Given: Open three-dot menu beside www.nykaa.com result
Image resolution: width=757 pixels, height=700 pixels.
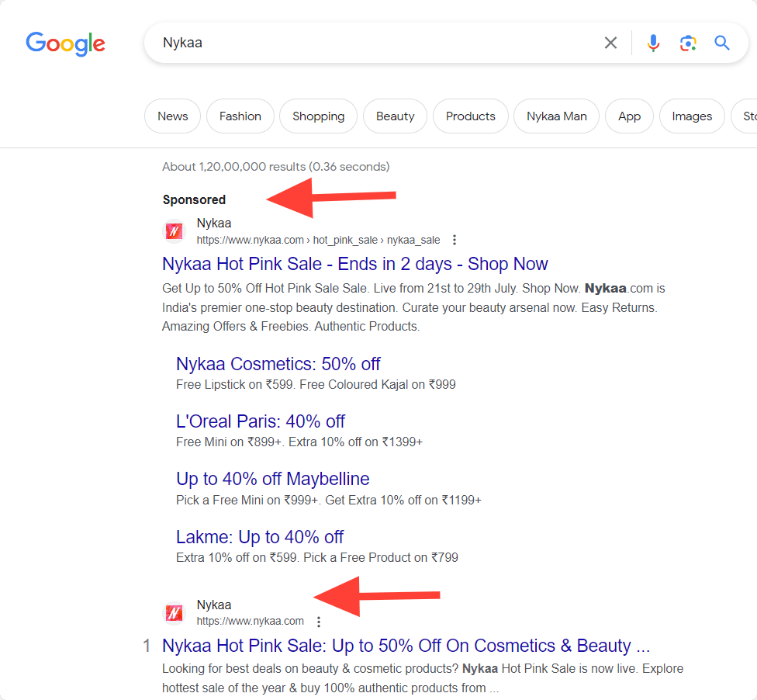Looking at the screenshot, I should [x=318, y=622].
